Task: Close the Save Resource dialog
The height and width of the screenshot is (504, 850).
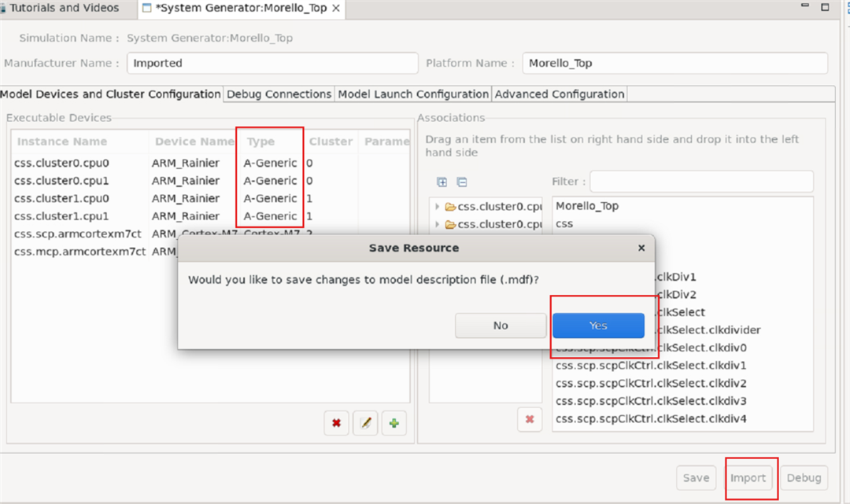Action: click(641, 248)
